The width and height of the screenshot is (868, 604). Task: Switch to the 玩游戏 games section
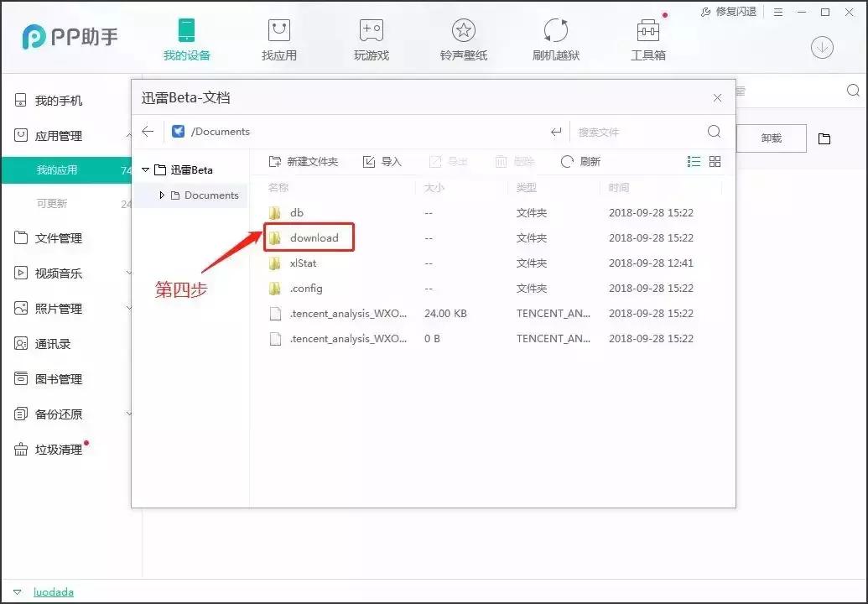tap(371, 38)
